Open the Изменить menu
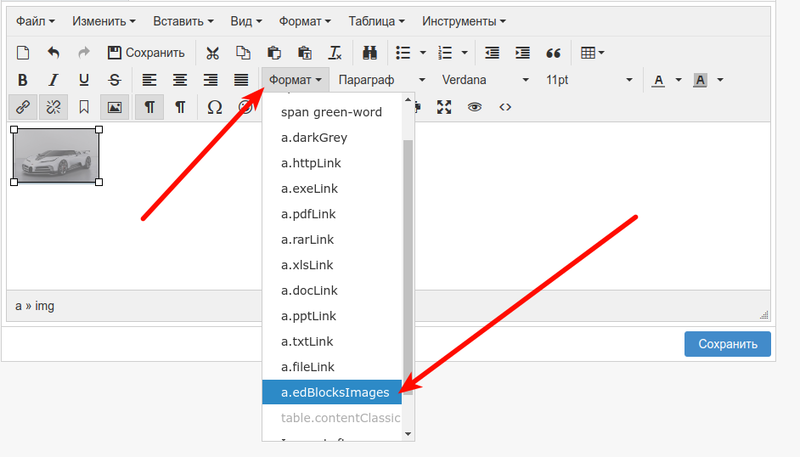800x457 pixels. (x=104, y=21)
